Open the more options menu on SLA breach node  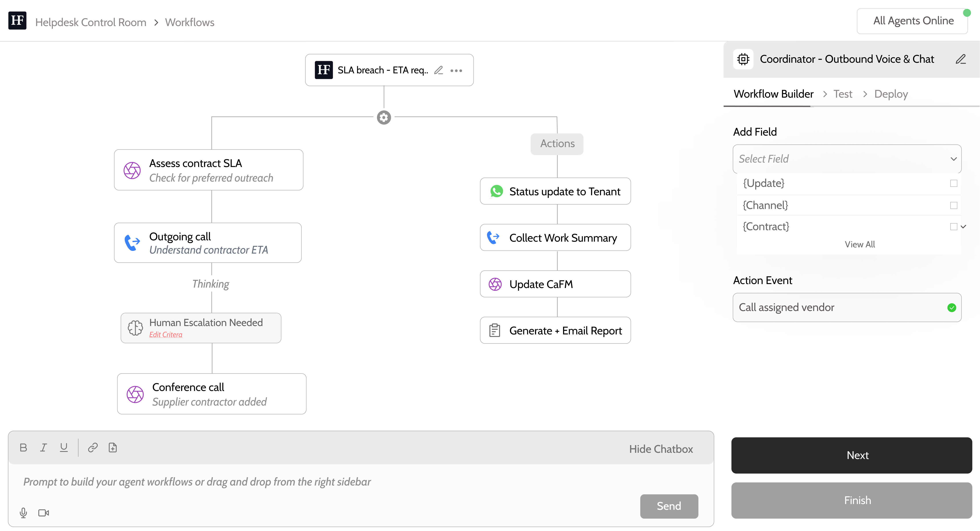click(456, 70)
